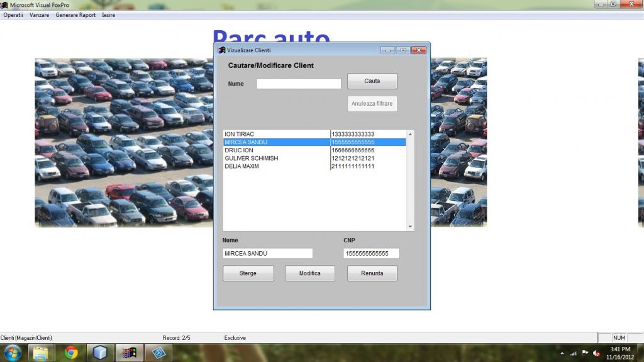Screen dimensions: 644x362
Task: Click the Modifica button
Action: point(309,273)
